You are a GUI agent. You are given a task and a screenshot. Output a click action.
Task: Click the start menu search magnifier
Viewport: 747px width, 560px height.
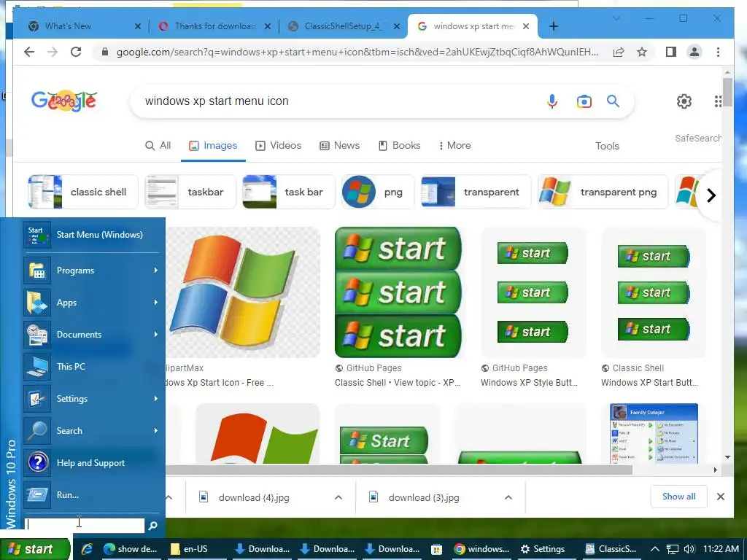(x=153, y=525)
